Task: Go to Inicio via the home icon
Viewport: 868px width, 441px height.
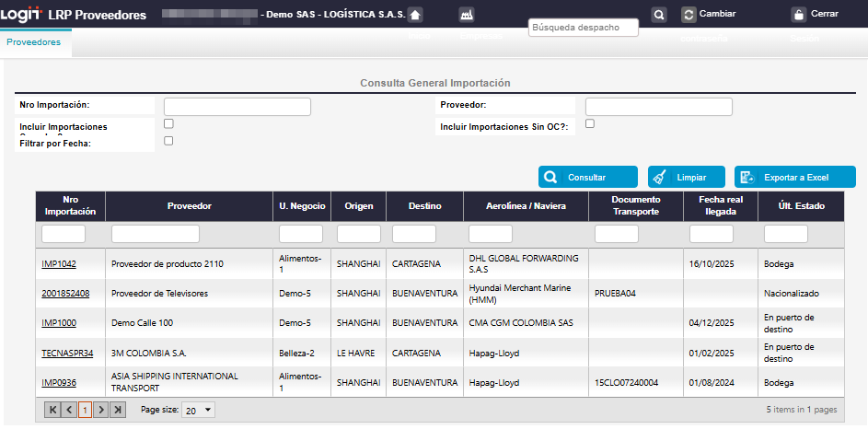Action: click(415, 15)
